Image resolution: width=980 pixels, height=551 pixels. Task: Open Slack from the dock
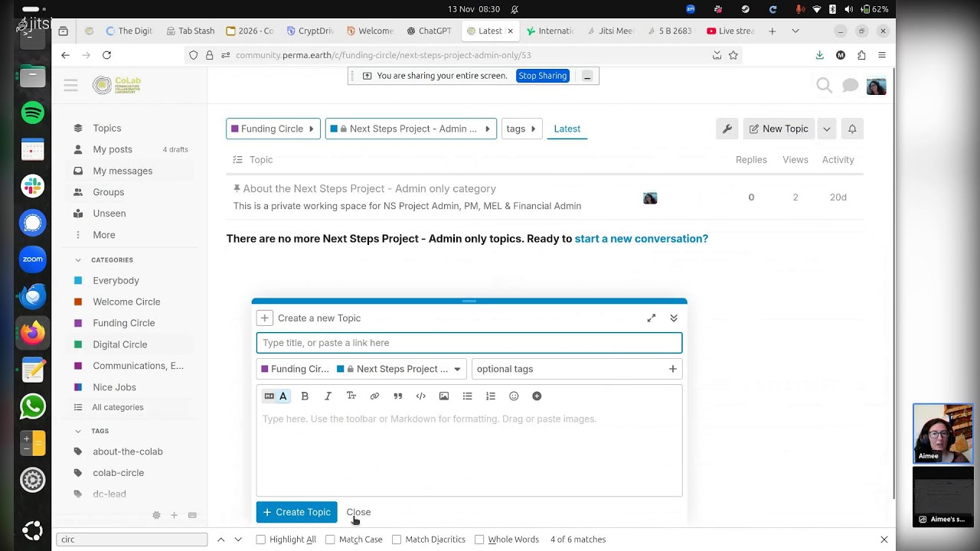32,186
